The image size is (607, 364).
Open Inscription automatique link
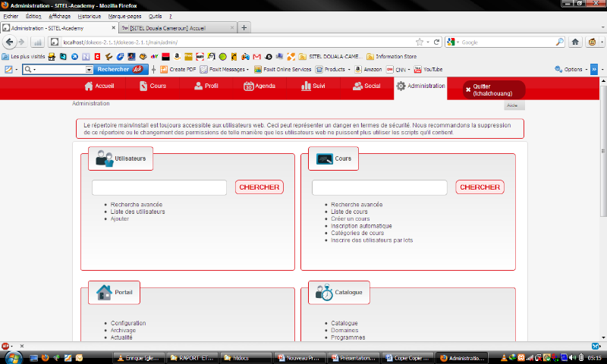coord(361,226)
